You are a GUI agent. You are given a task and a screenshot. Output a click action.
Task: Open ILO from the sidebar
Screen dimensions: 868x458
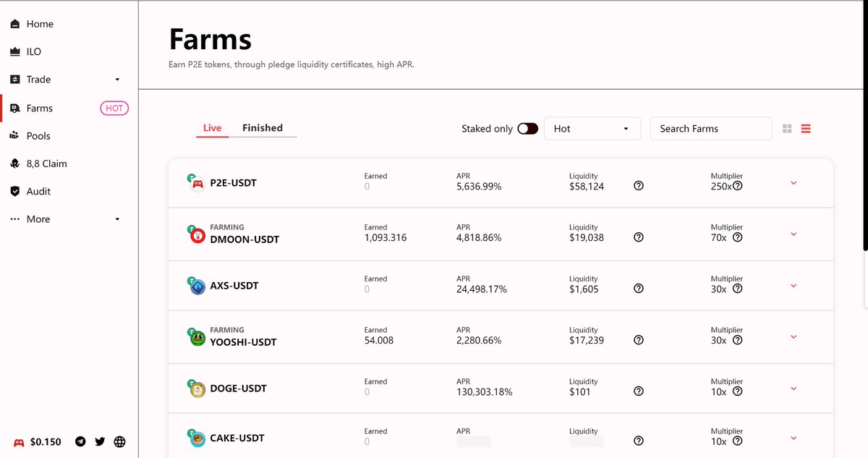[34, 51]
